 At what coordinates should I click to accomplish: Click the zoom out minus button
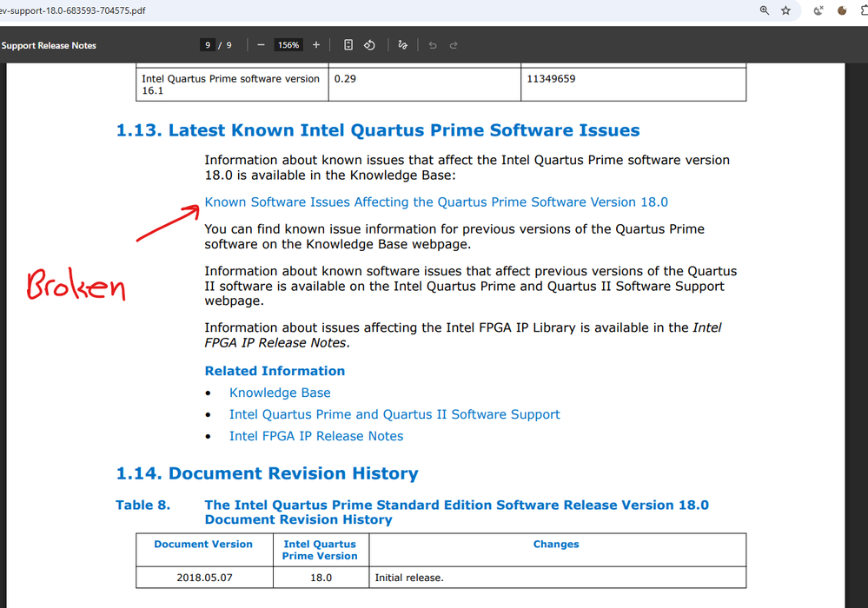pos(261,45)
